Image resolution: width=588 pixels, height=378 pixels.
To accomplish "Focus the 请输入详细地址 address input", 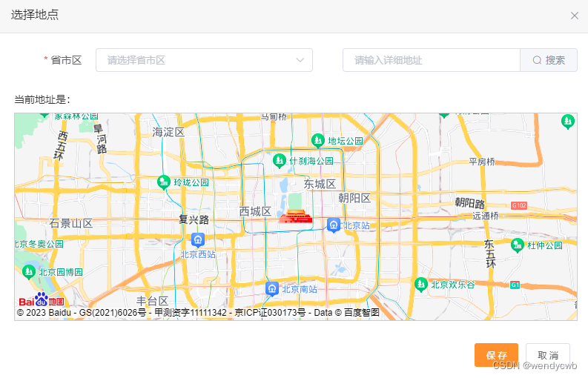I will tap(432, 60).
